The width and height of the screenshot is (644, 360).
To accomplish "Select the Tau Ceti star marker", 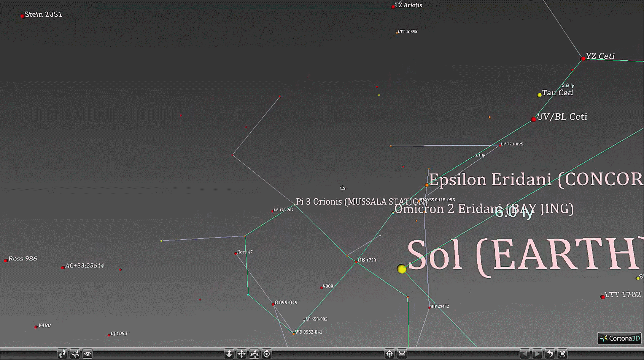I will pyautogui.click(x=539, y=95).
